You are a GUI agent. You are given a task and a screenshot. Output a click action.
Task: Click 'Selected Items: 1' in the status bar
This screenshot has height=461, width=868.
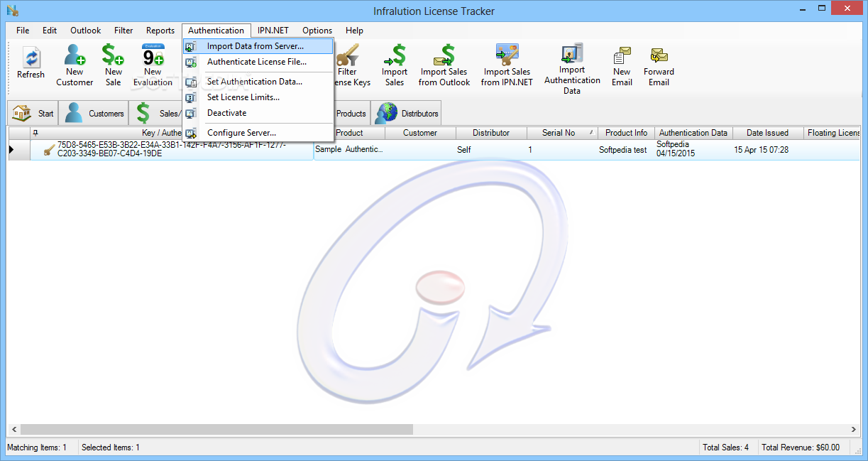111,448
